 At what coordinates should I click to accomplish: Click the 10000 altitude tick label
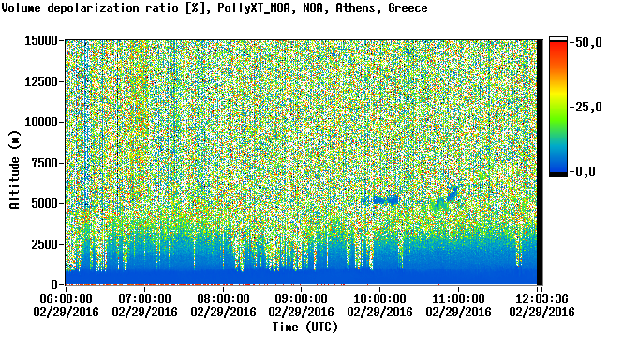pyautogui.click(x=41, y=123)
